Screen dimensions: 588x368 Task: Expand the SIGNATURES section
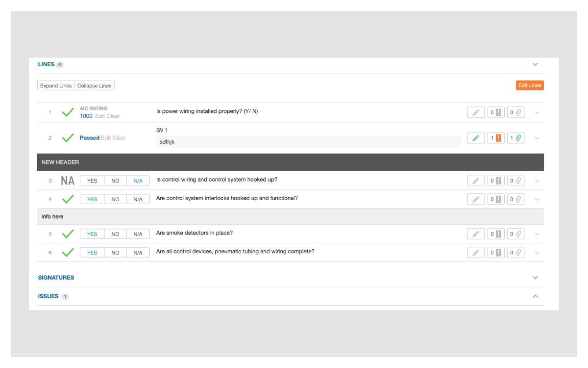pos(535,278)
